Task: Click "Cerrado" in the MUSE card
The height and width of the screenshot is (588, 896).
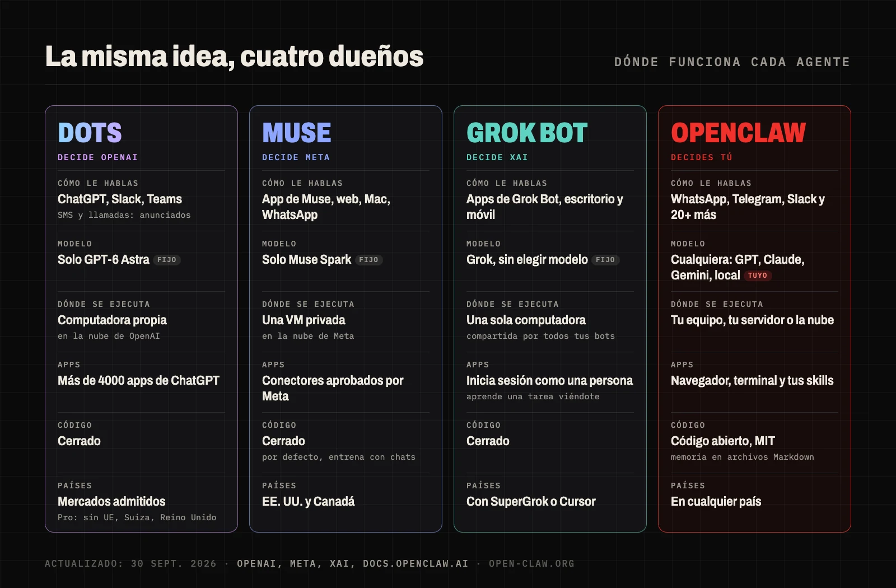Action: 283,441
